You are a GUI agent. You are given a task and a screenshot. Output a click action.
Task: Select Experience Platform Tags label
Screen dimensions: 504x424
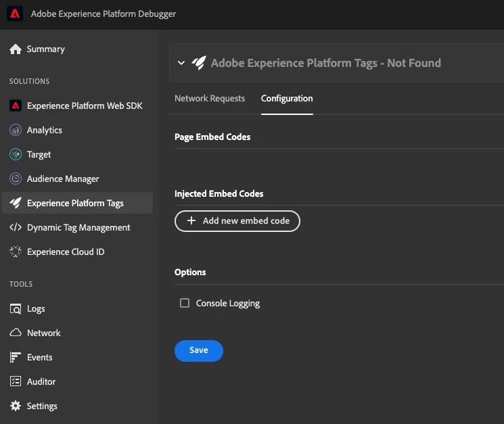[75, 203]
